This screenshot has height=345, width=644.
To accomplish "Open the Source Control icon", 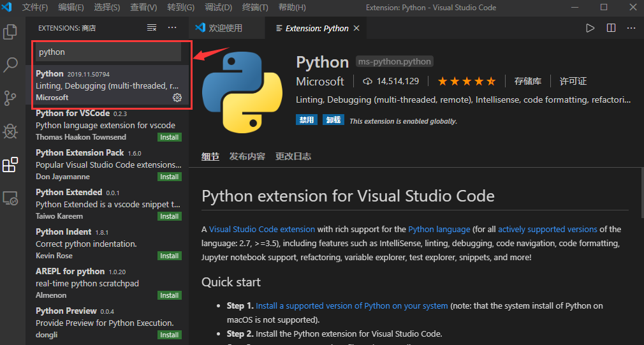I will tap(10, 98).
